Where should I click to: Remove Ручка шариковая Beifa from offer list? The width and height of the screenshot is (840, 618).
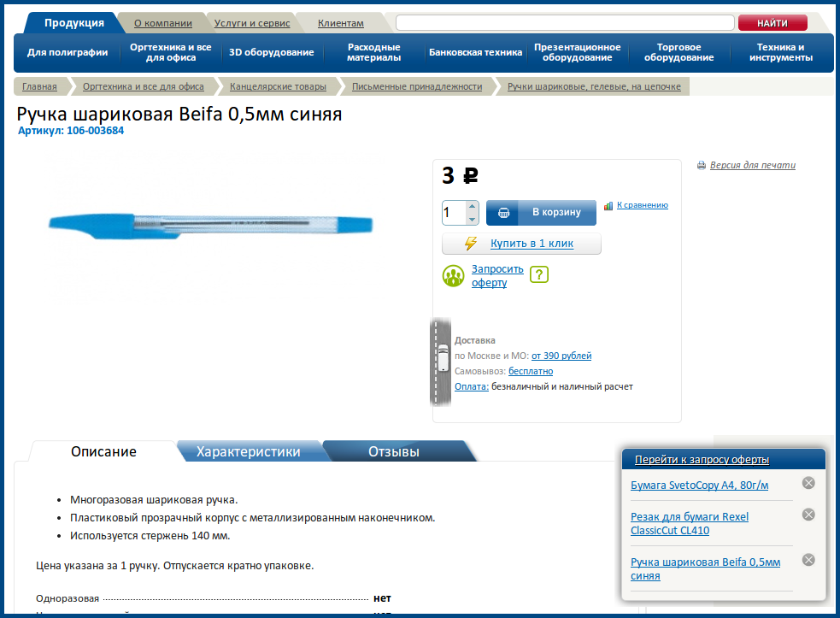[x=808, y=560]
